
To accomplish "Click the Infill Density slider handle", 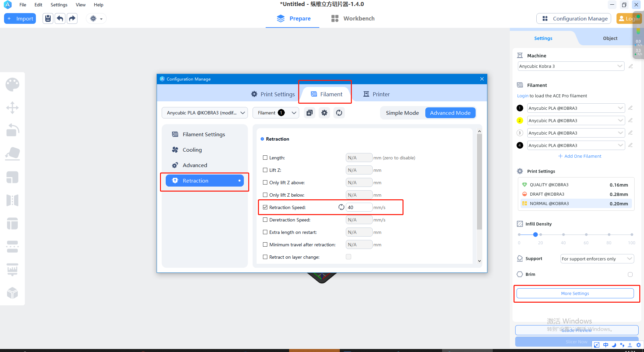I will (535, 235).
